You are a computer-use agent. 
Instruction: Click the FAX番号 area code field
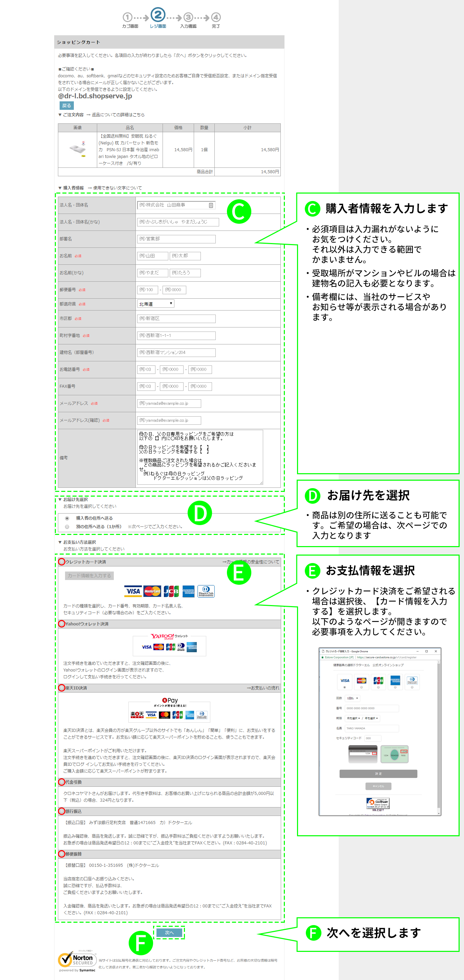click(x=146, y=386)
